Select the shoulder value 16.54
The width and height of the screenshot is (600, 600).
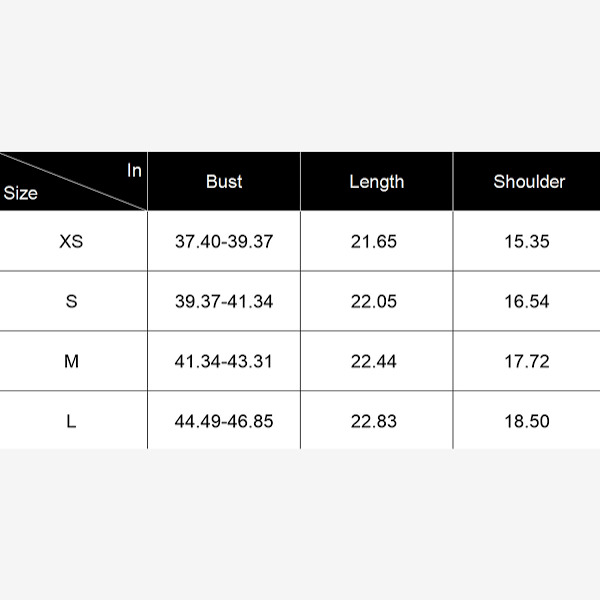tap(526, 301)
